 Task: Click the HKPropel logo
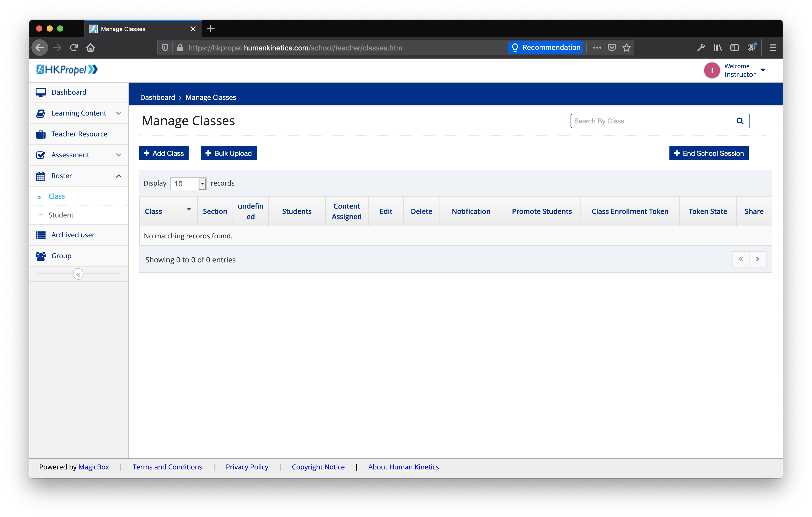[67, 70]
